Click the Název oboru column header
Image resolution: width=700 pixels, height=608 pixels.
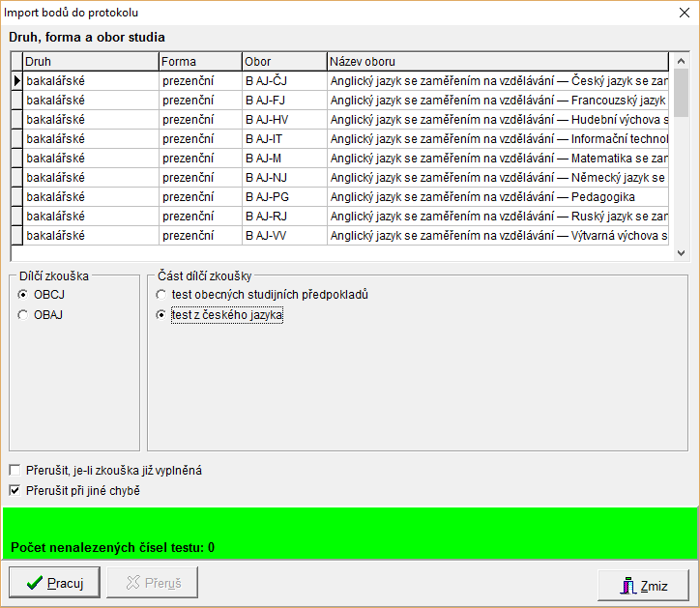click(497, 62)
